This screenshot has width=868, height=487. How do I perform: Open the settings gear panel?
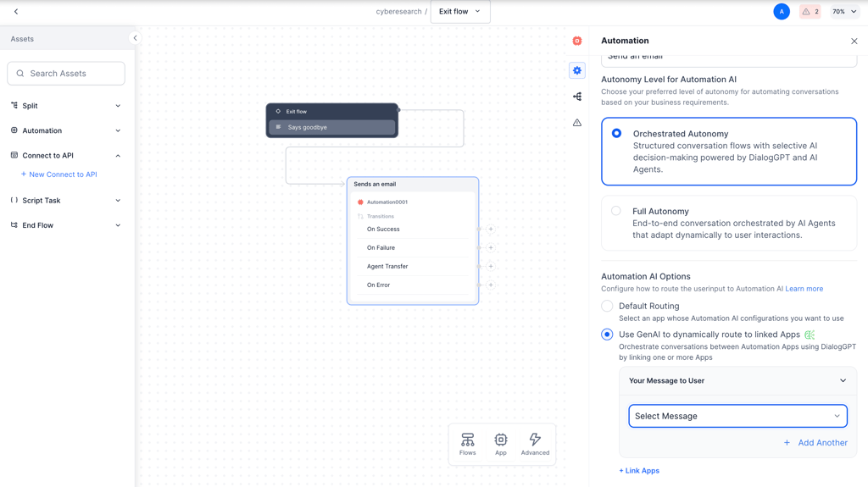576,70
